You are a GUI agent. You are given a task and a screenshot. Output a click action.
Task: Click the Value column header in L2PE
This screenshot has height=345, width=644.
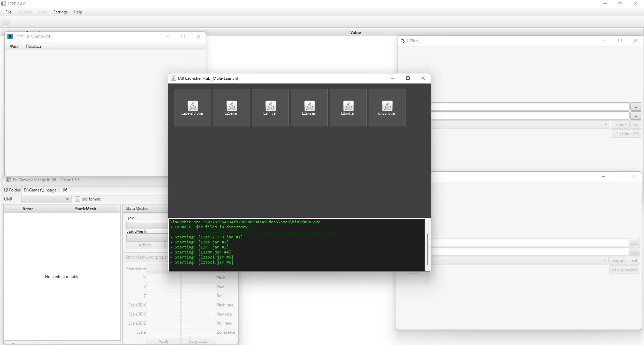pos(355,33)
